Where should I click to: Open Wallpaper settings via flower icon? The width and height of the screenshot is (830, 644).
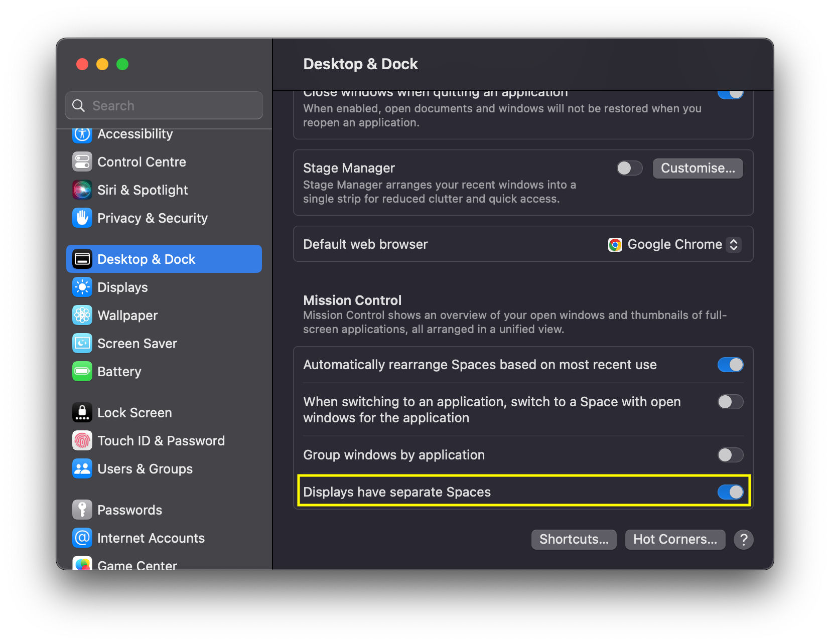pos(82,315)
